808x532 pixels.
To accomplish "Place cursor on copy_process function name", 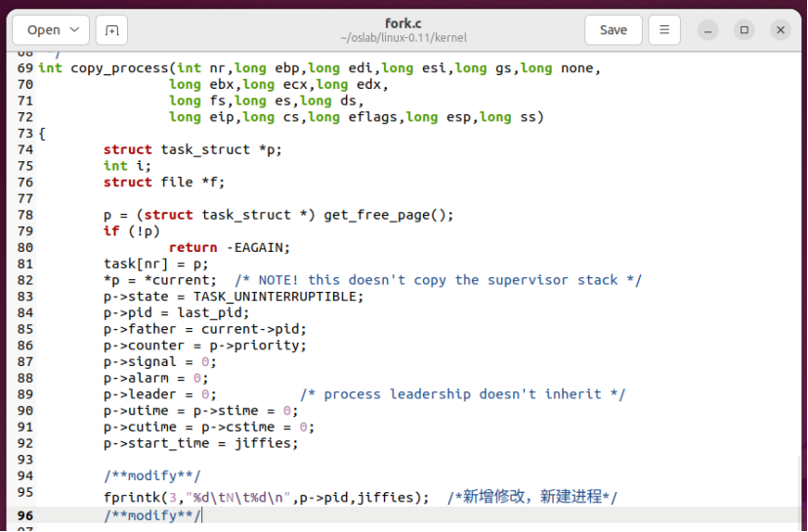I will [x=119, y=68].
